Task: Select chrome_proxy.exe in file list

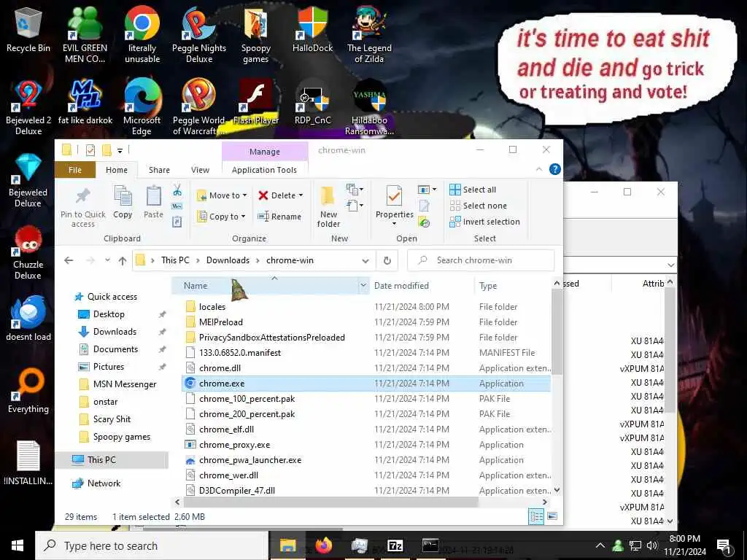Action: [366, 445]
